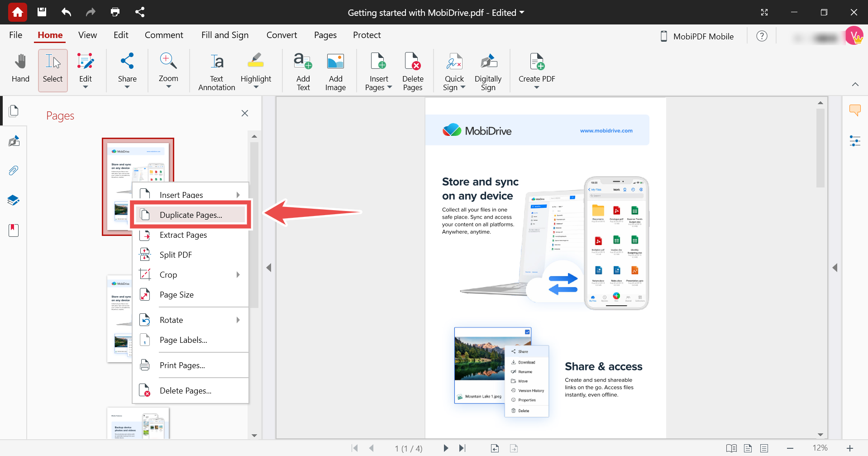868x456 pixels.
Task: Go to the Fill and Sign tab
Action: (x=225, y=35)
